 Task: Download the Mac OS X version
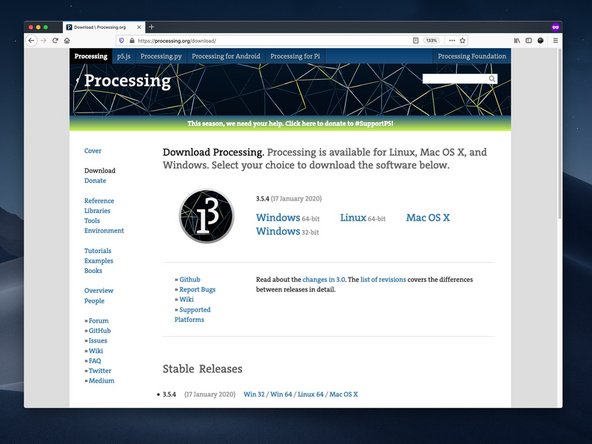428,217
